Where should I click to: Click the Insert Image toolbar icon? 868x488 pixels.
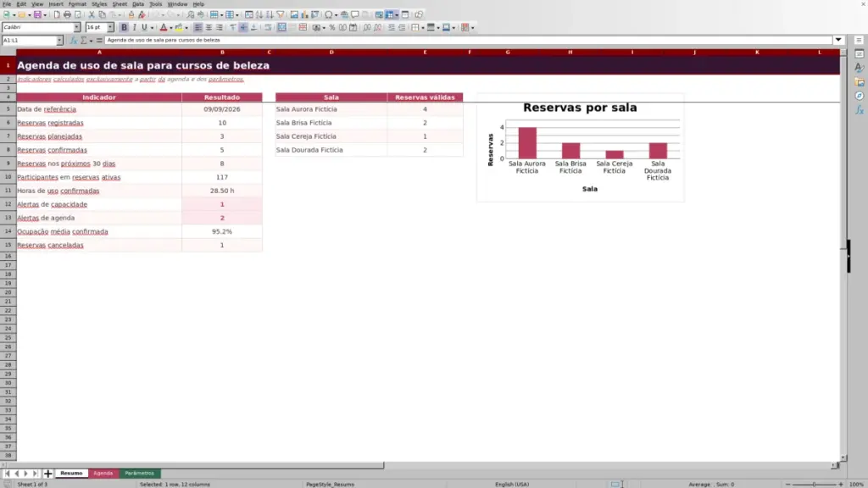click(x=294, y=15)
